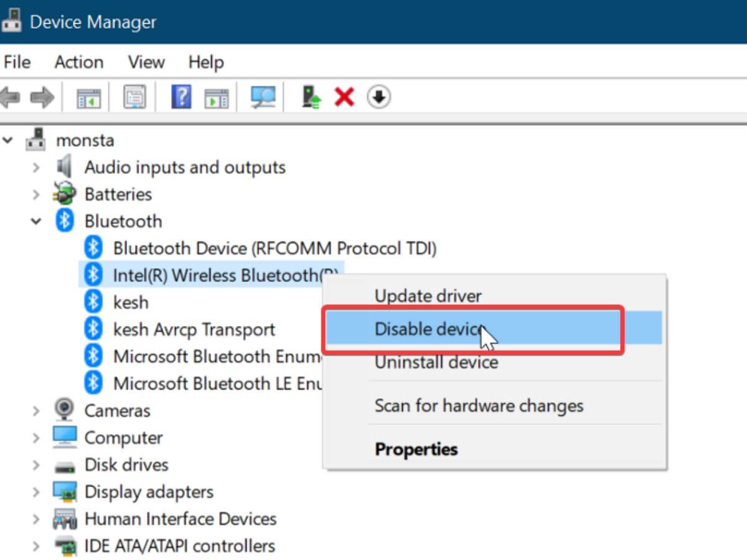Click the Bluetooth Device (RFCOMM) icon
The width and height of the screenshot is (747, 560).
[93, 248]
